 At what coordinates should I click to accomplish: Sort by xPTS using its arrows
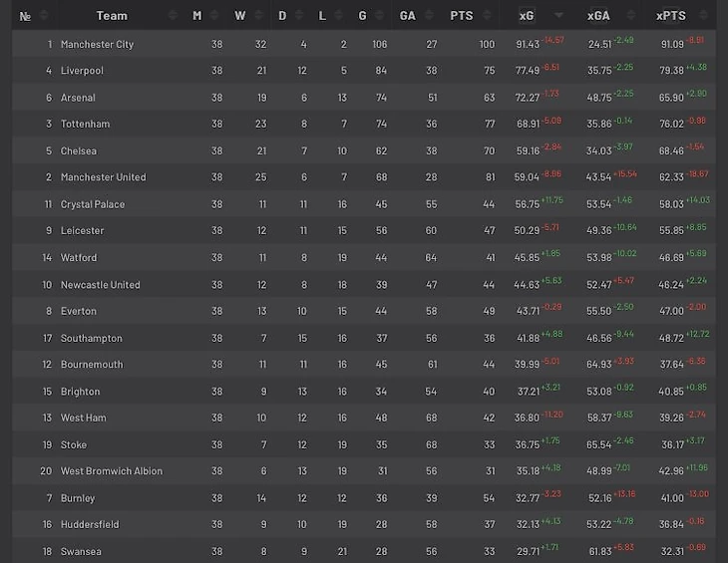click(x=703, y=15)
